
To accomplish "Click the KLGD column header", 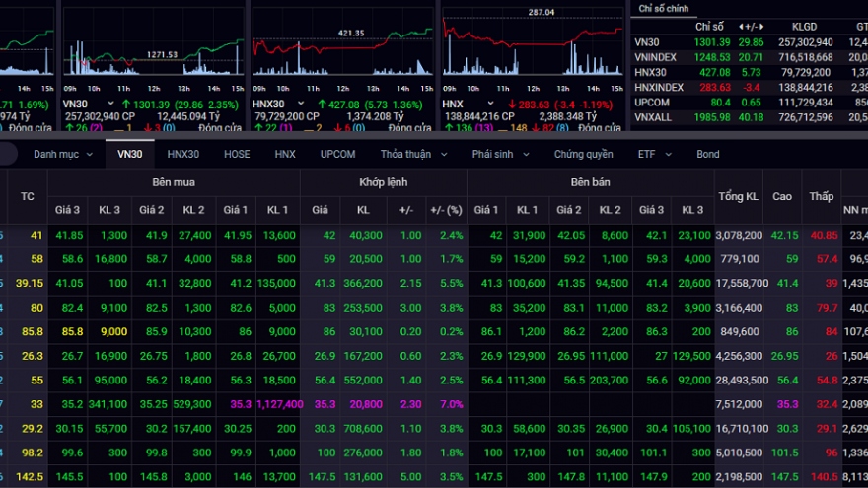I will pyautogui.click(x=804, y=27).
